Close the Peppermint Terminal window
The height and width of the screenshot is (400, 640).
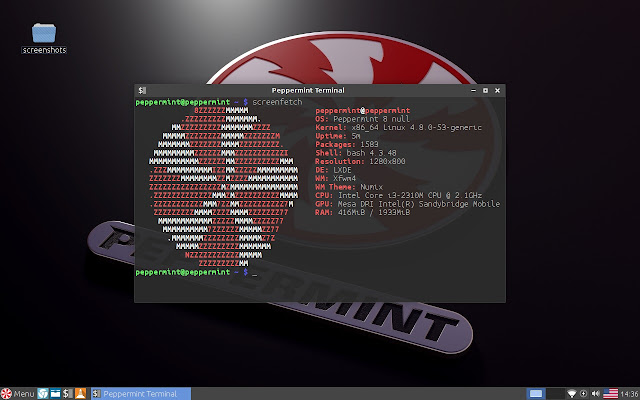pos(498,90)
